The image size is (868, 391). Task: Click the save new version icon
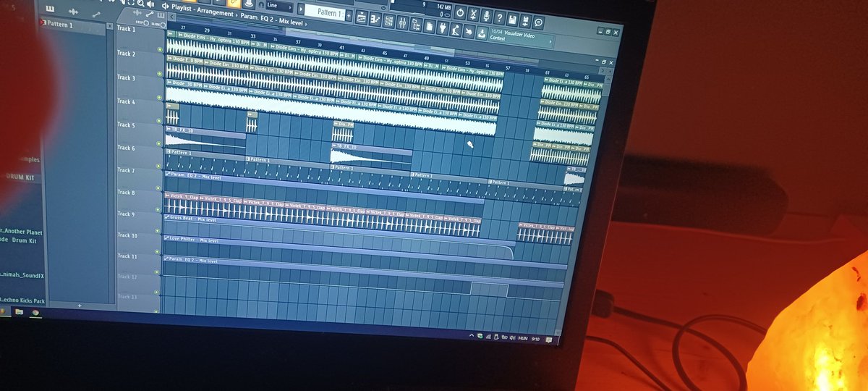coord(524,20)
